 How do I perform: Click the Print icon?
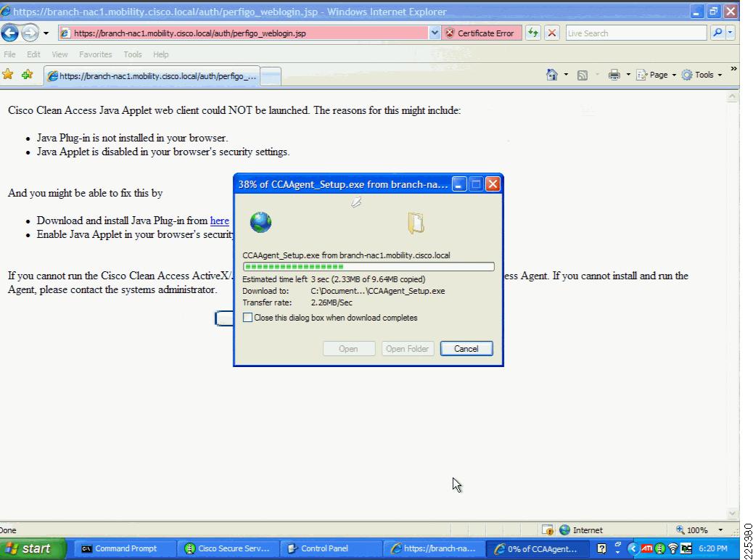[x=614, y=75]
